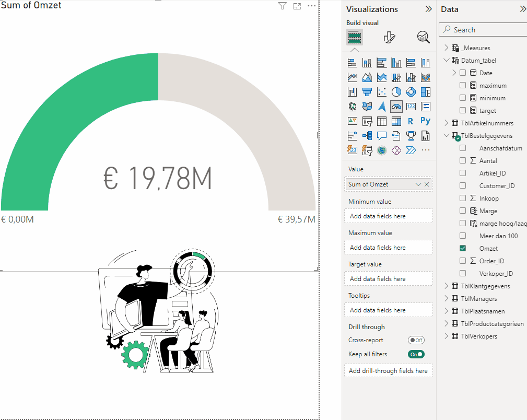The image size is (527, 420).
Task: Select the Clustered bar chart visual
Action: tap(381, 63)
